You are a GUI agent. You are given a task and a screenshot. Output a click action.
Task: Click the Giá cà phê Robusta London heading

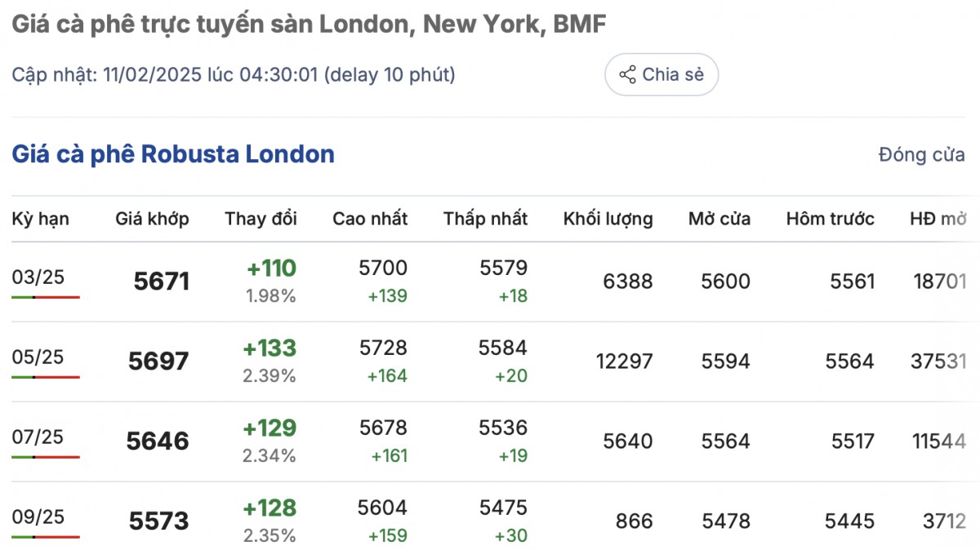(173, 154)
